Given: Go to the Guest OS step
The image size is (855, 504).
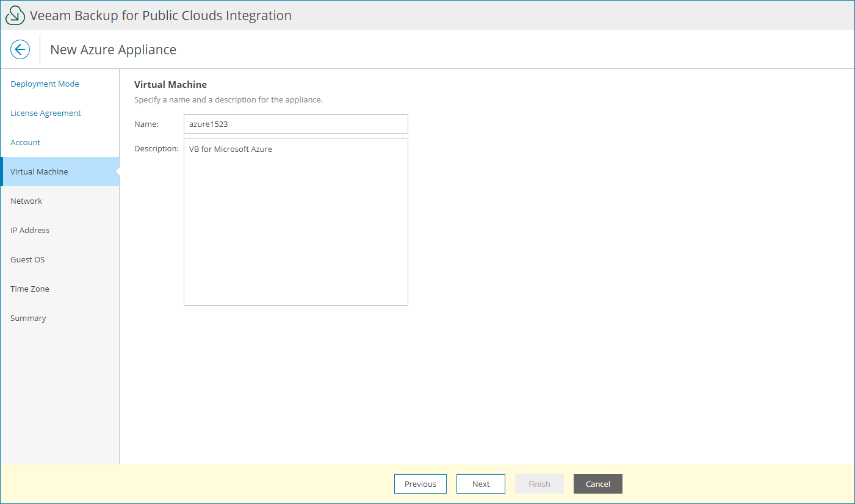Looking at the screenshot, I should (27, 259).
